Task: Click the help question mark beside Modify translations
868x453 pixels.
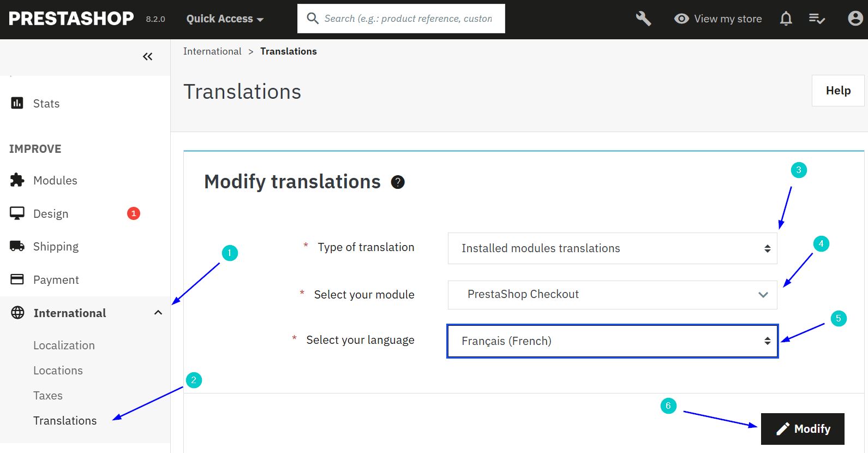Action: pyautogui.click(x=398, y=182)
